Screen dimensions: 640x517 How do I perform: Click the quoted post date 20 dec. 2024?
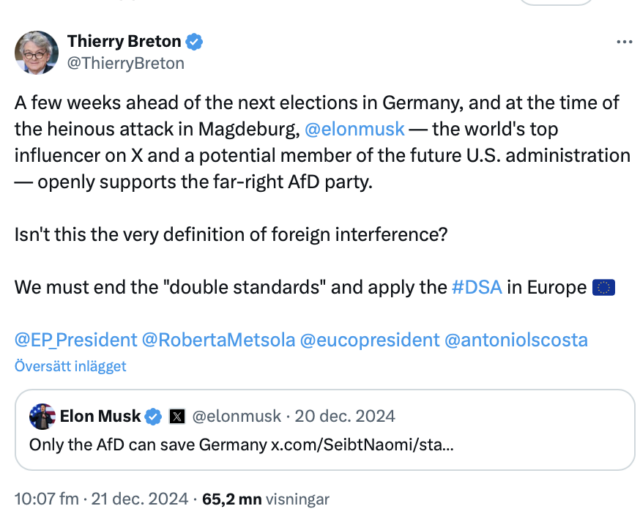click(x=345, y=416)
